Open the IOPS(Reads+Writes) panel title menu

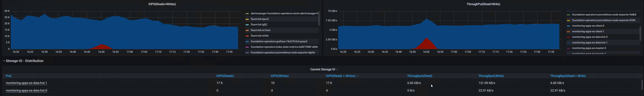pyautogui.click(x=162, y=4)
